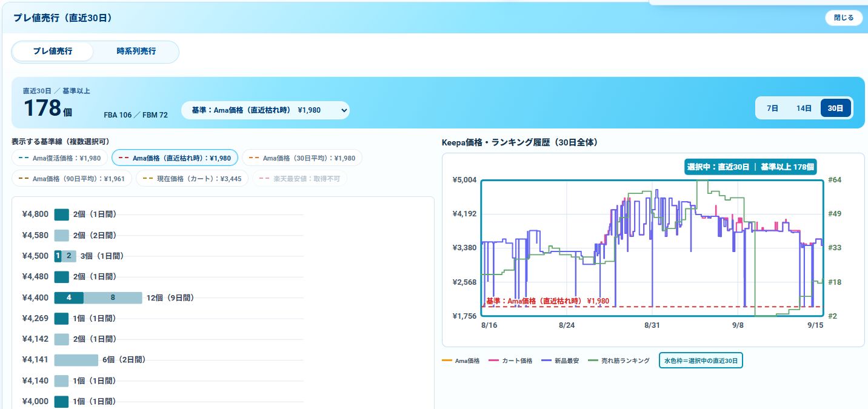Image resolution: width=868 pixels, height=409 pixels.
Task: Toggle the 現在価格（カート）：¥3,445 baseline chip
Action: point(192,179)
